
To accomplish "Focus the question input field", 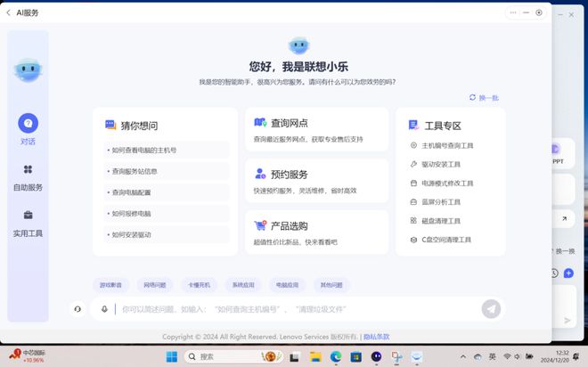I will click(x=297, y=309).
